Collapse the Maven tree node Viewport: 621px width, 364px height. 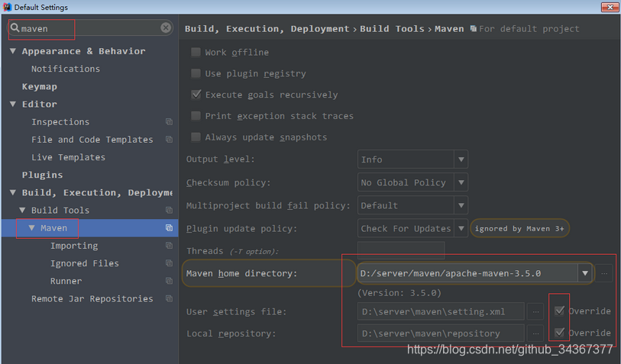coord(32,228)
